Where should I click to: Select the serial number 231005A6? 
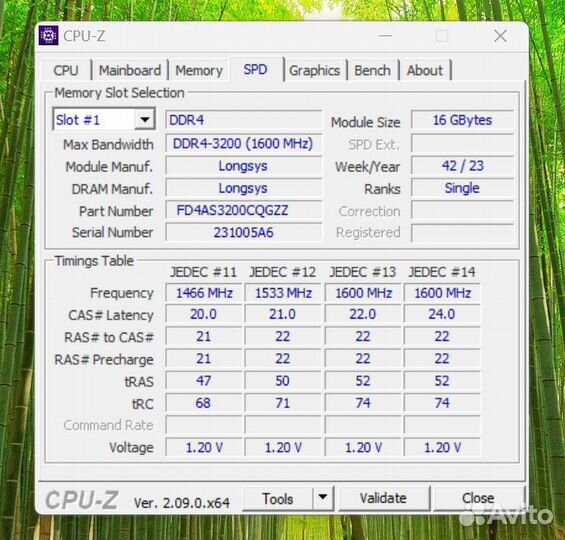coord(244,233)
